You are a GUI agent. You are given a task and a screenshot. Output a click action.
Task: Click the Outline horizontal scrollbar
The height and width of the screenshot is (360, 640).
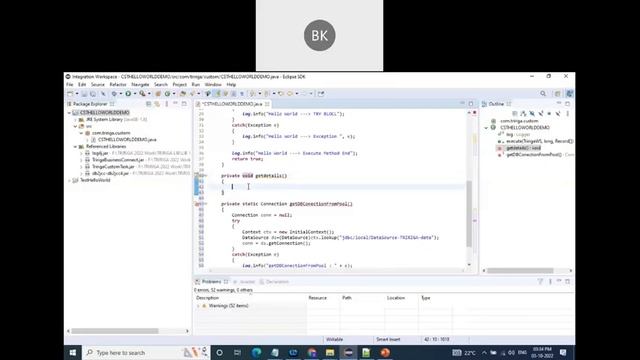point(520,271)
